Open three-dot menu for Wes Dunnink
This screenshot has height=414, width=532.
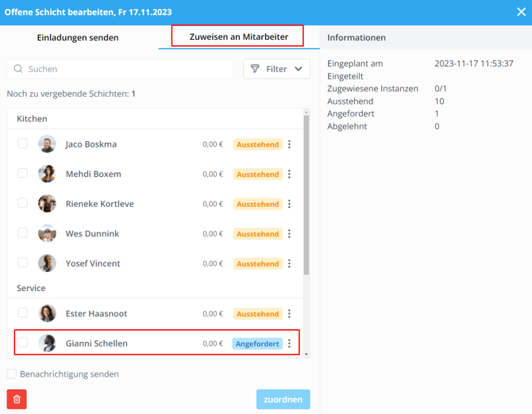[x=290, y=234]
